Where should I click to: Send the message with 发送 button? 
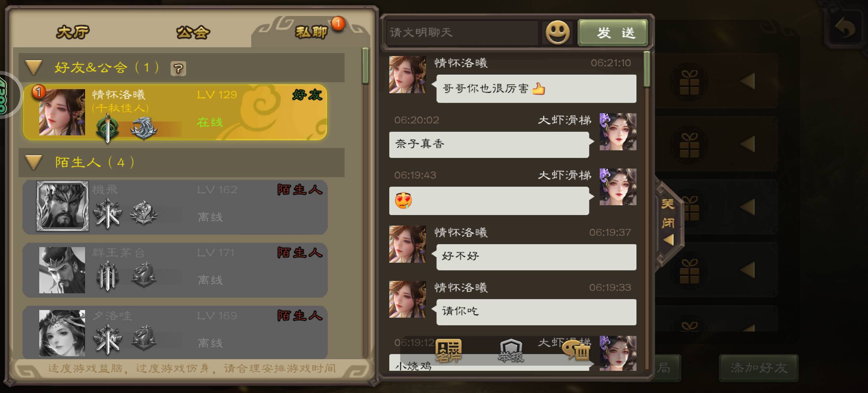[613, 33]
